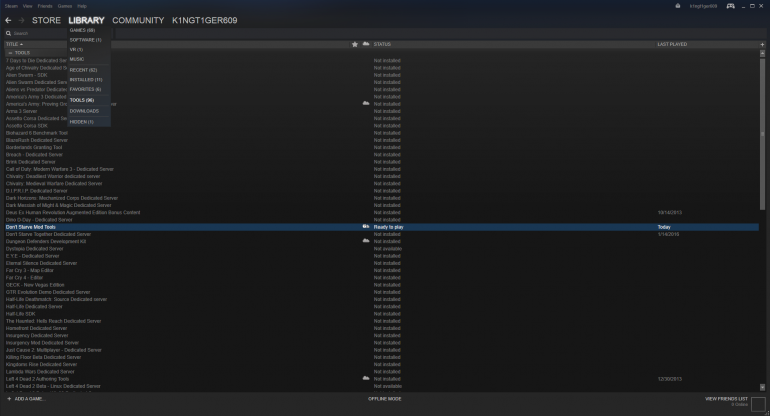Click the plus icon next to Add a Game
Viewport: 770px width, 416px height.
(x=9, y=399)
